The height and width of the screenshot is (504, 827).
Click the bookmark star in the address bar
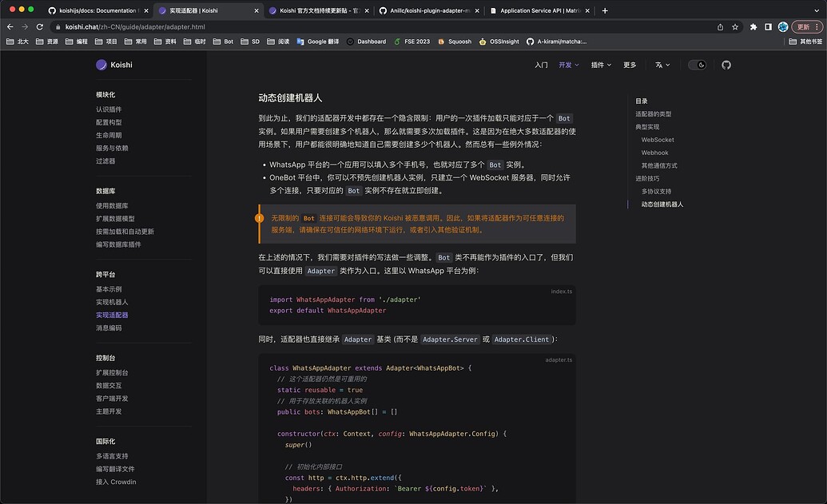coord(734,26)
